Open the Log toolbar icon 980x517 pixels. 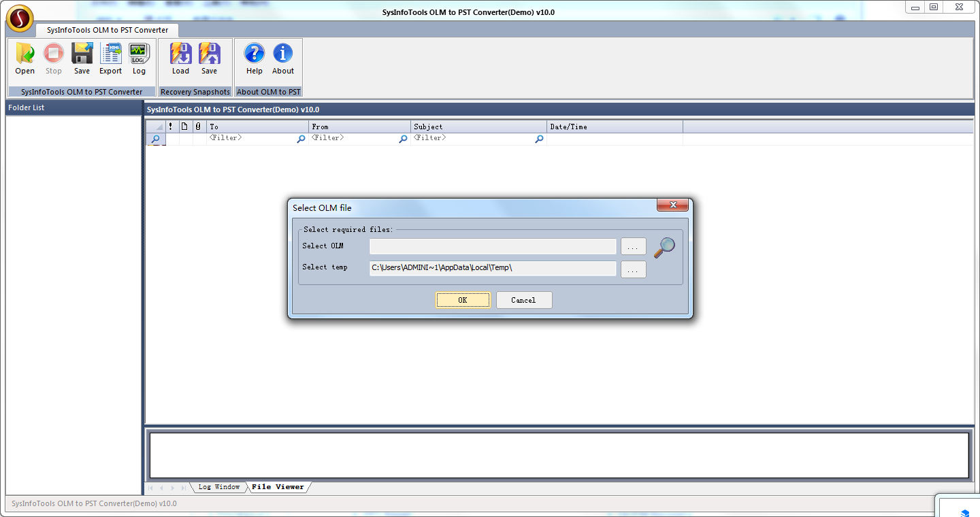click(139, 59)
